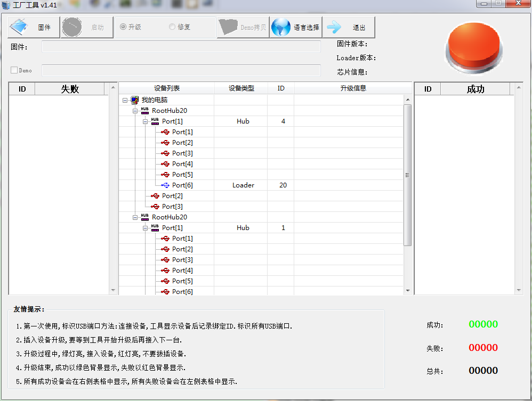Viewport: 532px width, 401px height.
Task: Click the 升级信息 column header
Action: point(353,88)
